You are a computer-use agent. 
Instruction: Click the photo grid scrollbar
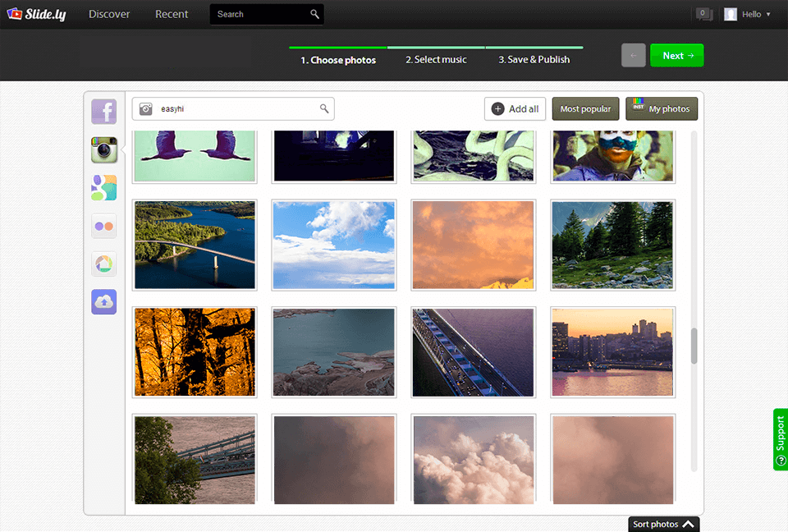[692, 345]
